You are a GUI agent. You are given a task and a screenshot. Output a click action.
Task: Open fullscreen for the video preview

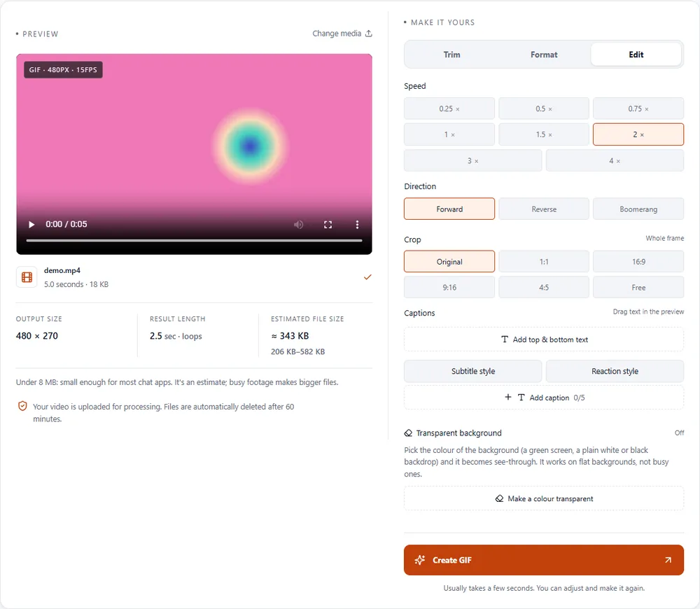[x=328, y=225]
